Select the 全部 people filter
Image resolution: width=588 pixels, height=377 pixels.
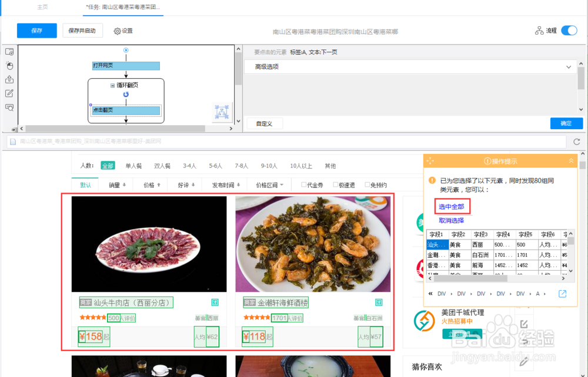coord(108,166)
